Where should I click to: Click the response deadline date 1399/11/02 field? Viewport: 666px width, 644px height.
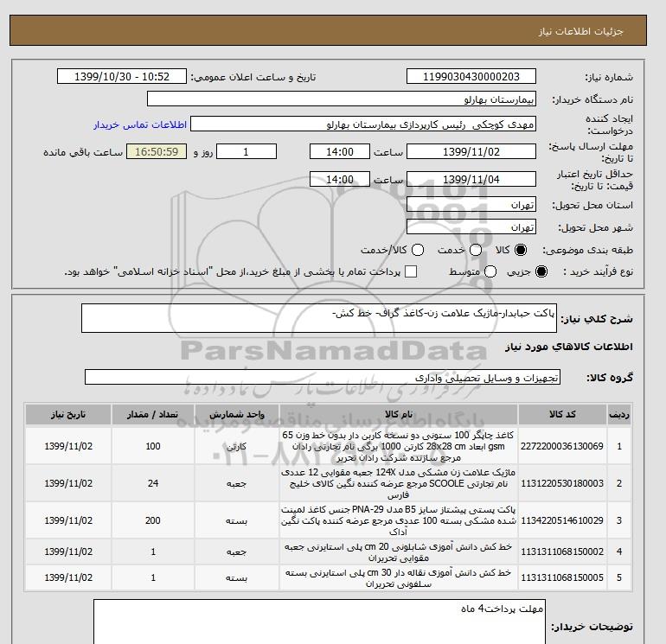point(471,151)
